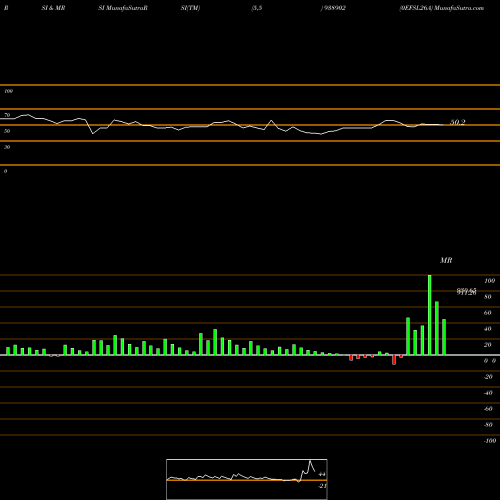
Task: Click the 'SI(TM)' header label
Action: [x=190, y=8]
